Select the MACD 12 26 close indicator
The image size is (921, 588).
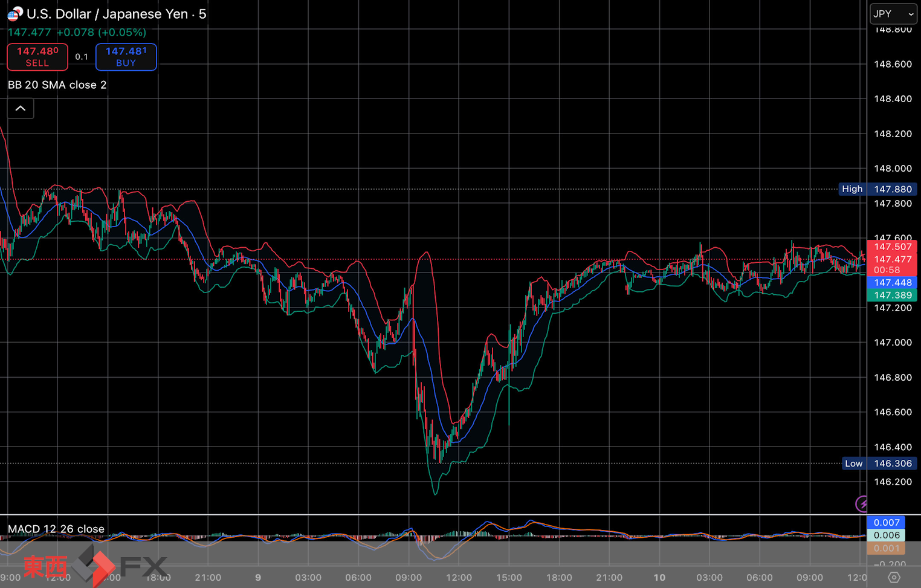coord(56,529)
